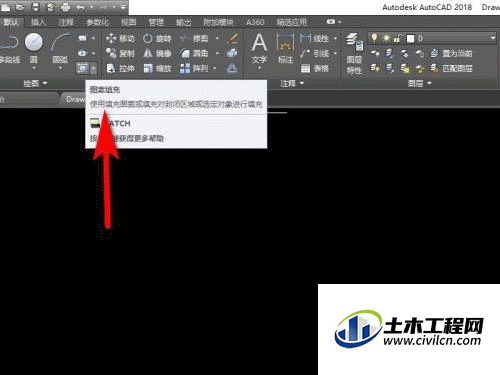
Task: Click the Turn All Layers On icon
Action: [x=375, y=68]
